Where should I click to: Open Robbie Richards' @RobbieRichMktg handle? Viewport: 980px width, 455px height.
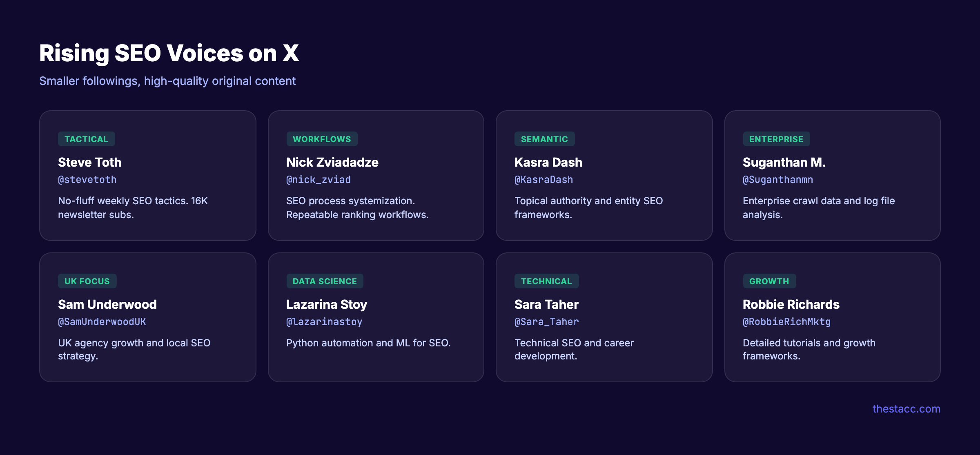(786, 322)
